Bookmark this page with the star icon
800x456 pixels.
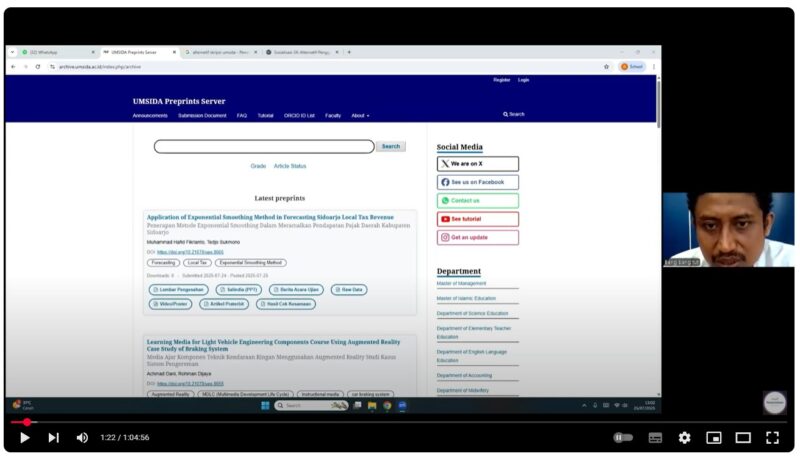[606, 67]
